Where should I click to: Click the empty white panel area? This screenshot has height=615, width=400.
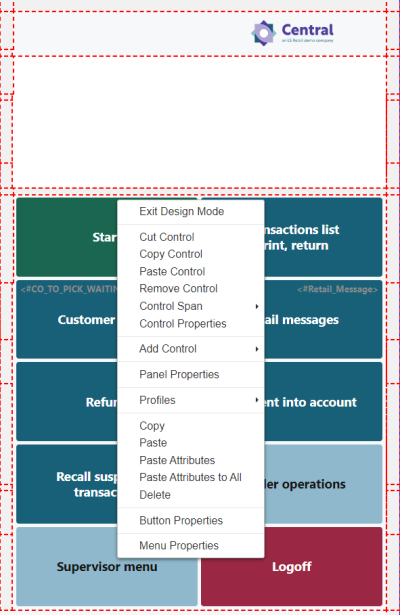tap(199, 122)
